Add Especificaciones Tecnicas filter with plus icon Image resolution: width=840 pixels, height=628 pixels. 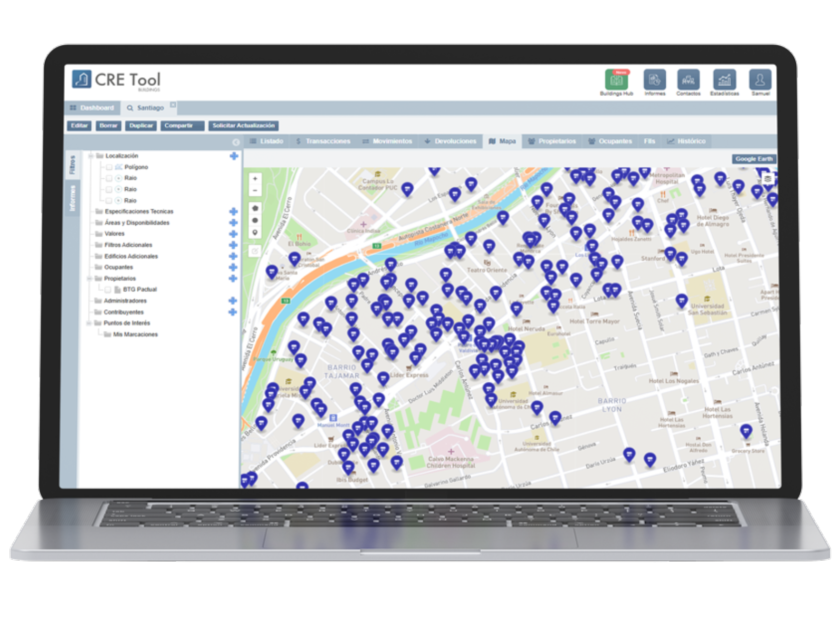click(x=233, y=211)
